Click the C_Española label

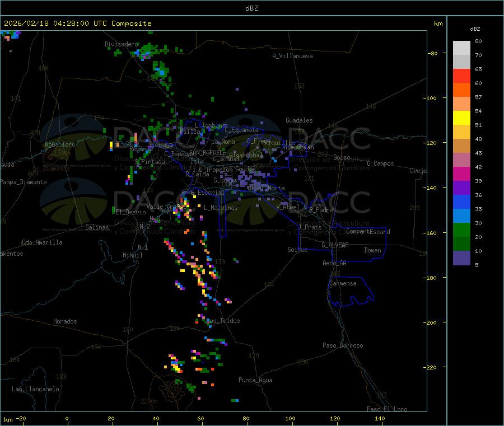coord(242,130)
